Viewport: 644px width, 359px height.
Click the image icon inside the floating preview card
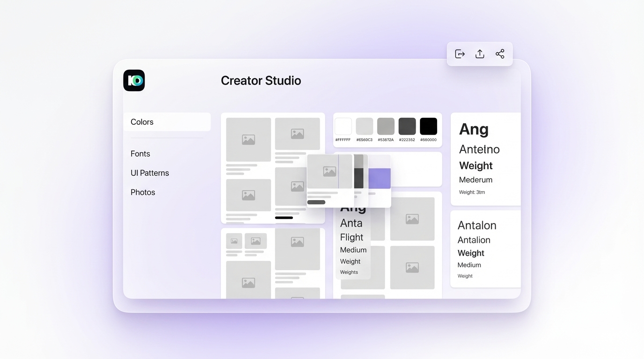(x=329, y=172)
